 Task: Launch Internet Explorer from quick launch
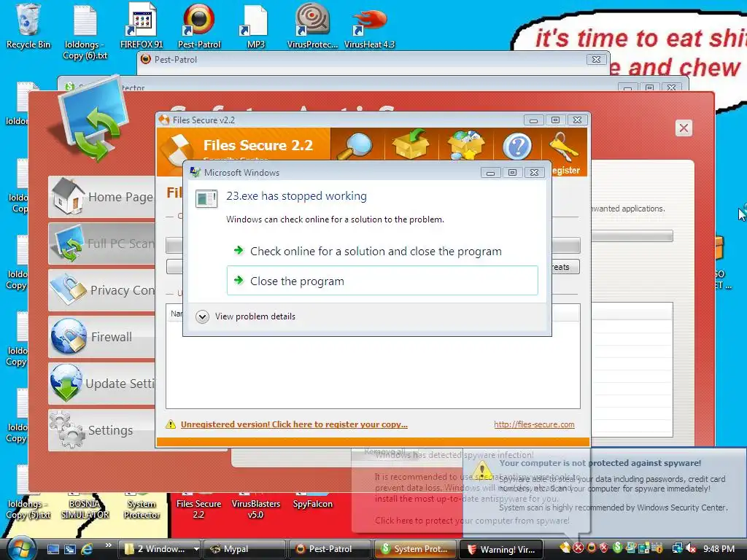(x=87, y=549)
